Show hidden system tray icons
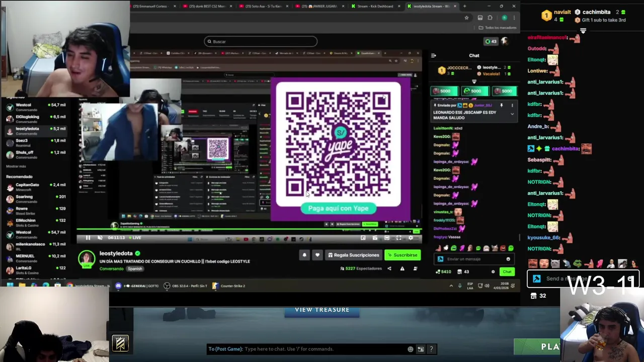Screen dimensions: 644x362 pyautogui.click(x=451, y=286)
